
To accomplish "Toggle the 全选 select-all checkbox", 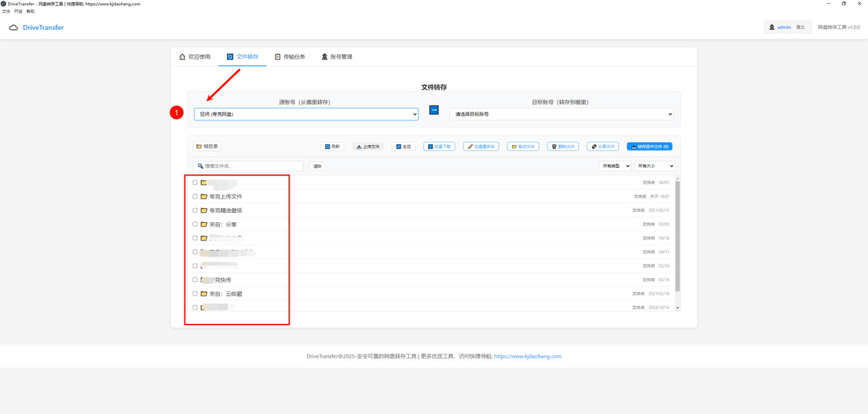I will (399, 146).
